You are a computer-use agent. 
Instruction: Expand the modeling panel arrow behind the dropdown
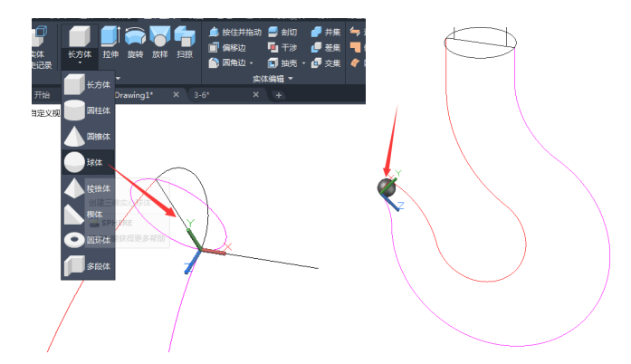pos(118,78)
